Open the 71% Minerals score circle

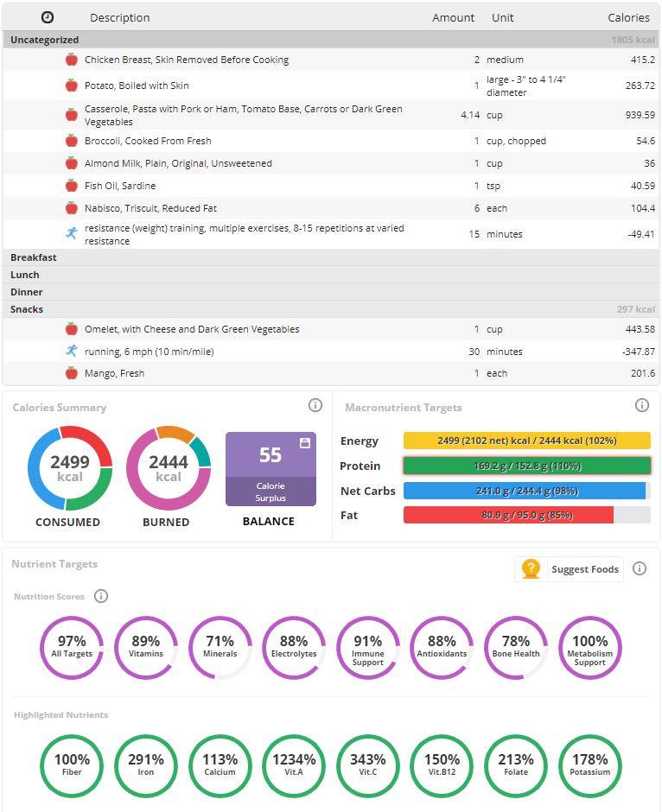click(220, 647)
